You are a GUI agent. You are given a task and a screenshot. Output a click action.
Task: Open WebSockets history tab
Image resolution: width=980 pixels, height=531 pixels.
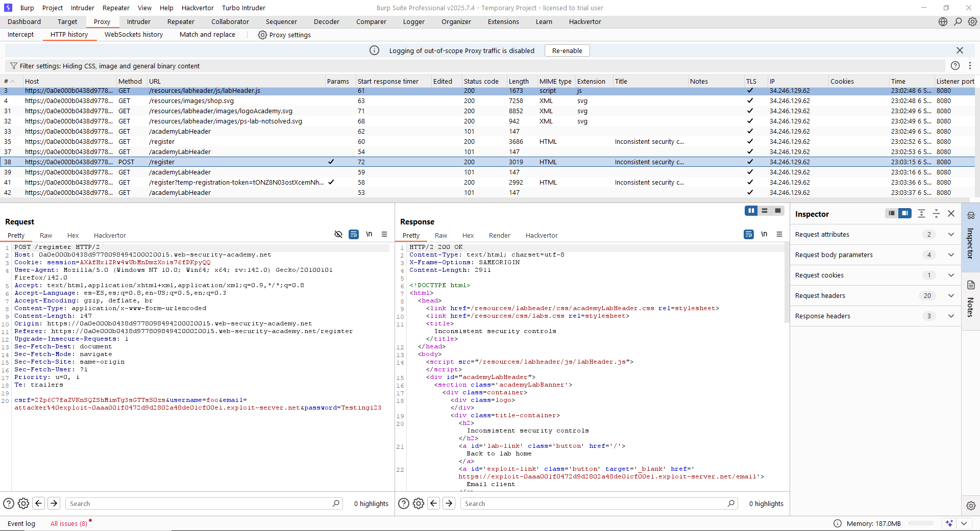pyautogui.click(x=134, y=35)
